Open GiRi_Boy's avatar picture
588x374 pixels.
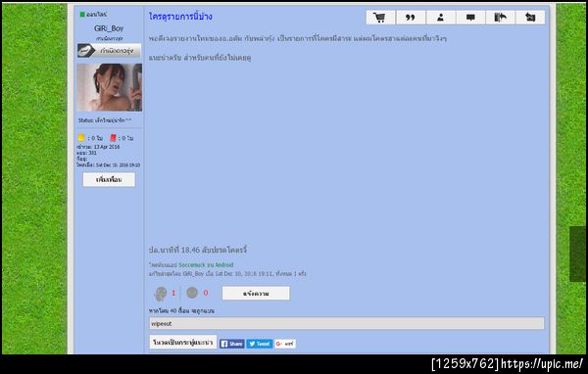(110, 87)
